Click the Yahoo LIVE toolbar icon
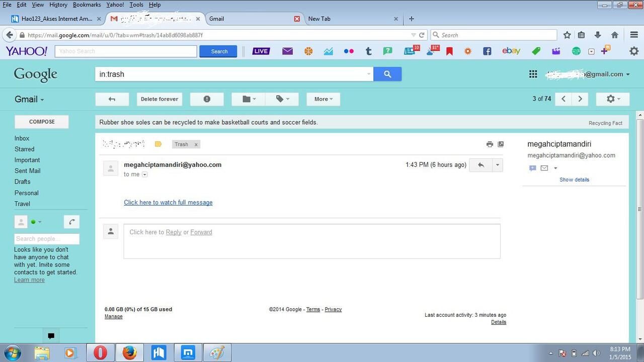 261,51
